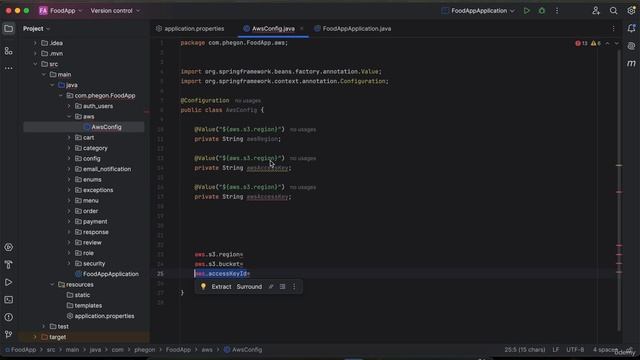Click the list icon in floating toolbar

pos(282,287)
